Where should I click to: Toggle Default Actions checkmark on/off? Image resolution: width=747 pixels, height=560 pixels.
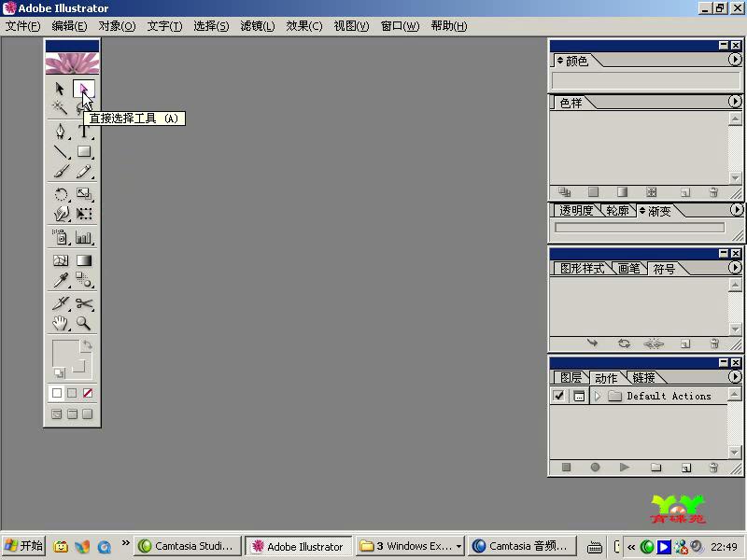coord(558,396)
